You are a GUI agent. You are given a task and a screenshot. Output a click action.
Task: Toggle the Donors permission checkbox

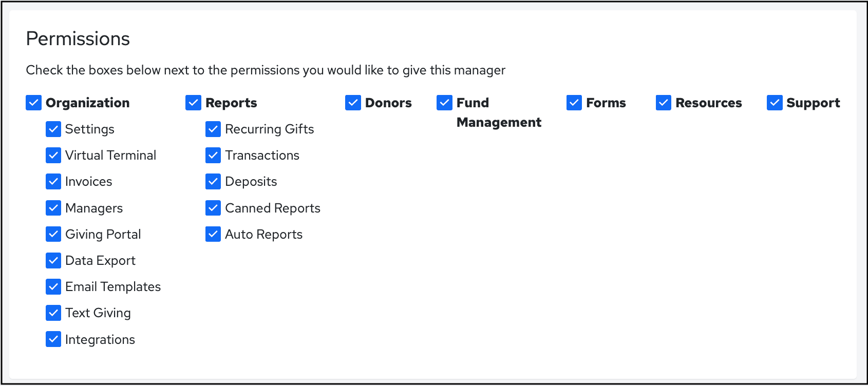pos(353,103)
